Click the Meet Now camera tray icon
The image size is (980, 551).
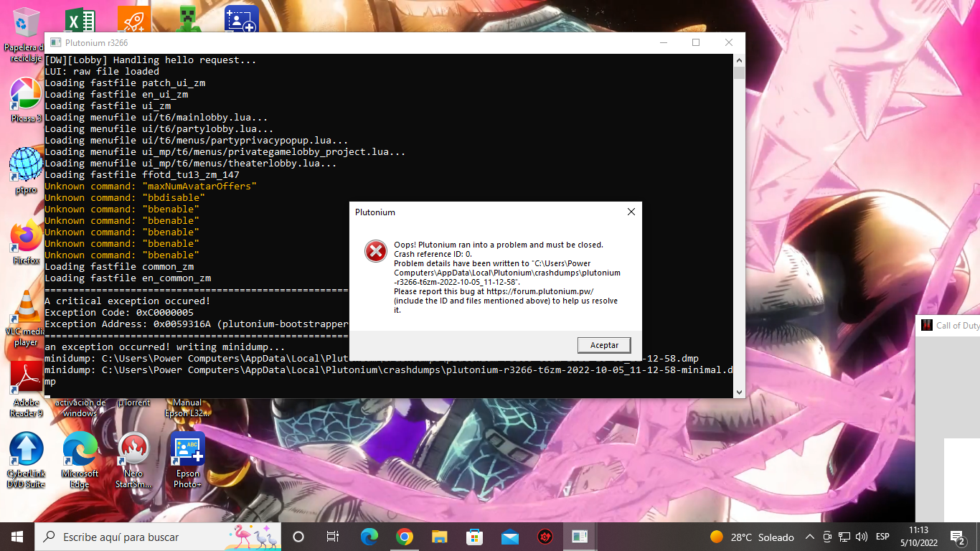(827, 537)
